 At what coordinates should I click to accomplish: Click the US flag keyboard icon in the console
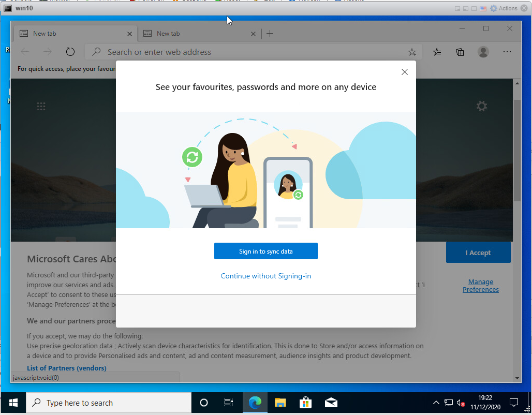tap(483, 8)
